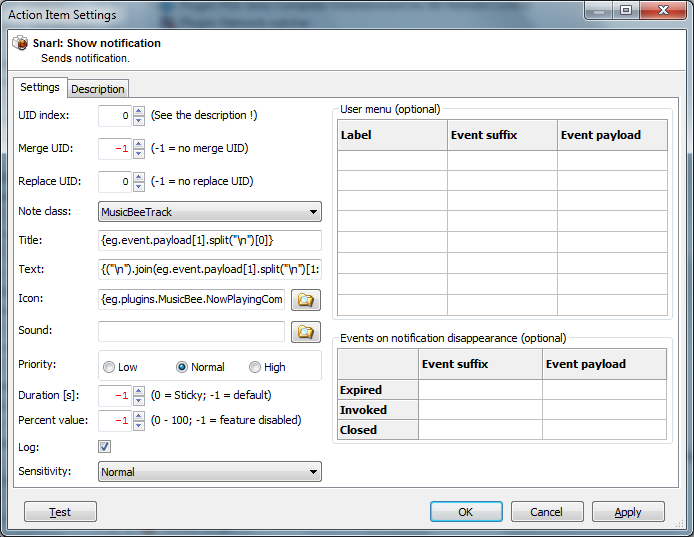Increase the UID index spinner
694x537 pixels.
coord(139,111)
